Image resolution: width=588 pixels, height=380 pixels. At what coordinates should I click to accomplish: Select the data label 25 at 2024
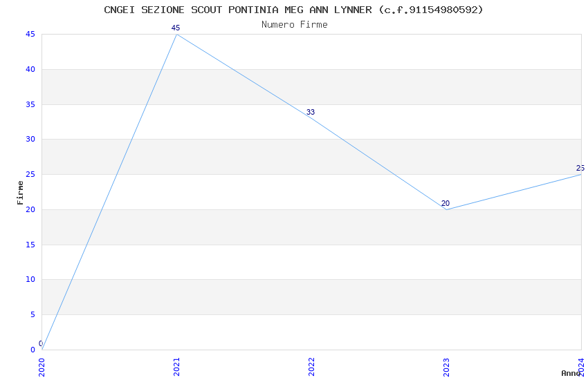[x=580, y=168]
